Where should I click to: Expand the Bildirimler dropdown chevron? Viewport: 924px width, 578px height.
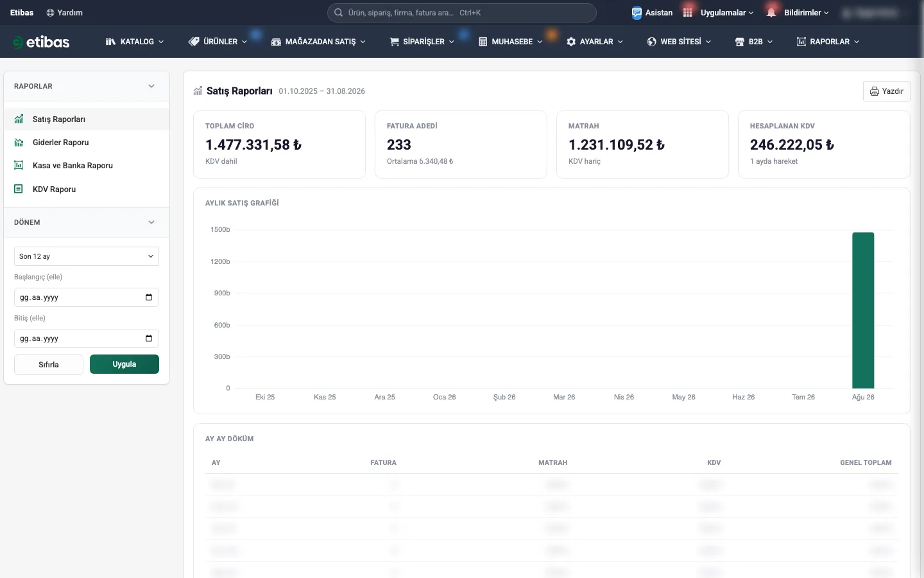coord(826,13)
